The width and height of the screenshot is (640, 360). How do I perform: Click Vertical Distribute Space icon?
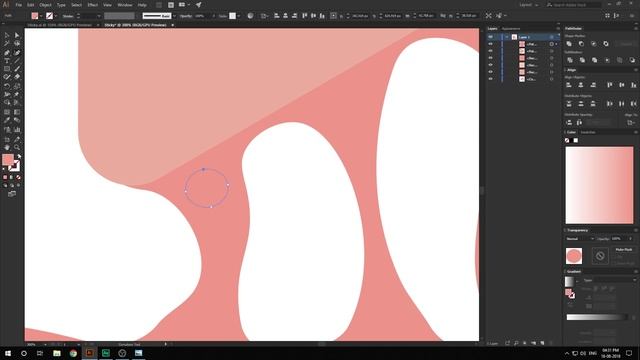[569, 122]
